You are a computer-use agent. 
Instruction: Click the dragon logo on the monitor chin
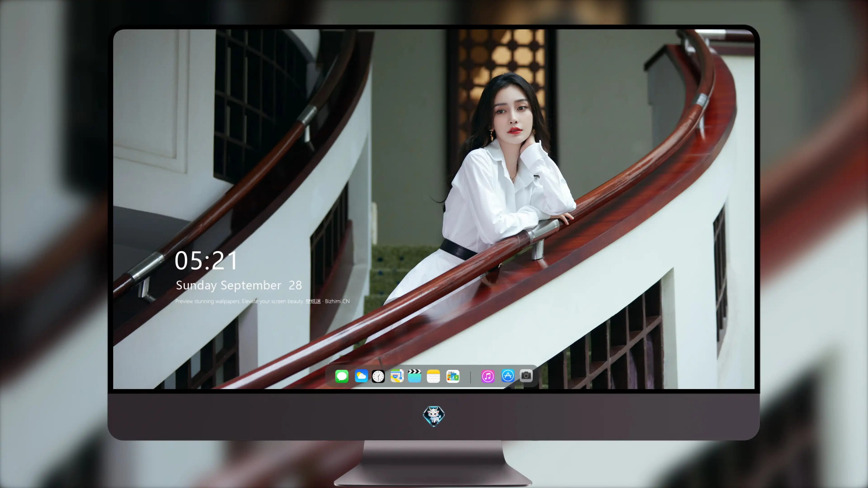point(434,416)
